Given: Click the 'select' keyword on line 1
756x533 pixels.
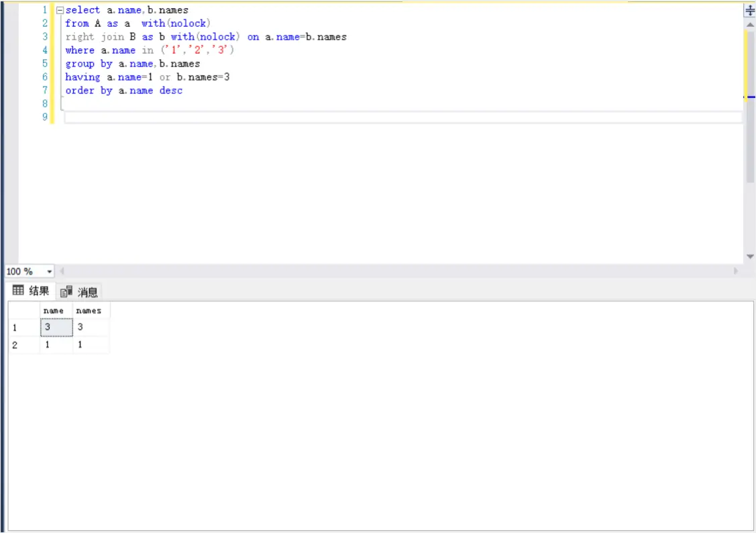Looking at the screenshot, I should click(x=83, y=10).
